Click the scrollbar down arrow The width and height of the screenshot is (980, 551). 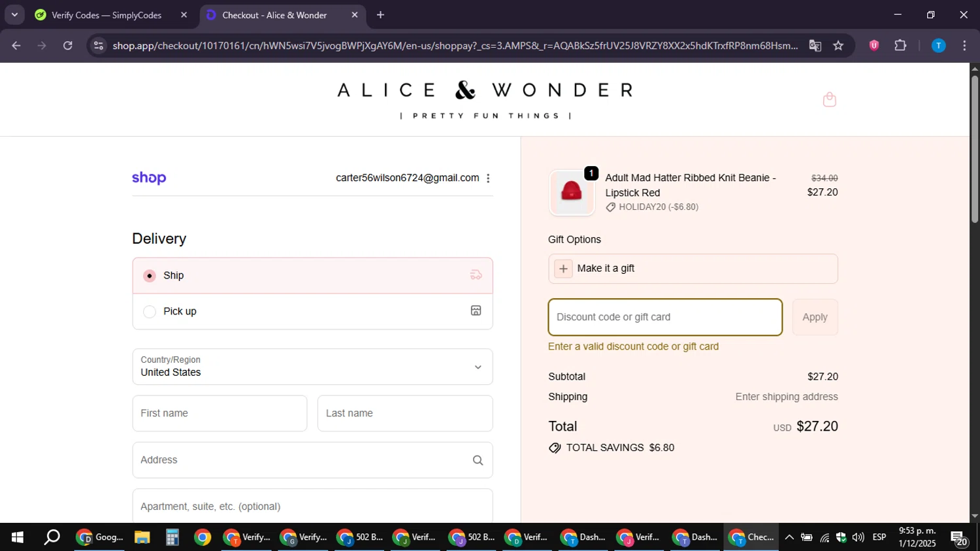click(975, 516)
